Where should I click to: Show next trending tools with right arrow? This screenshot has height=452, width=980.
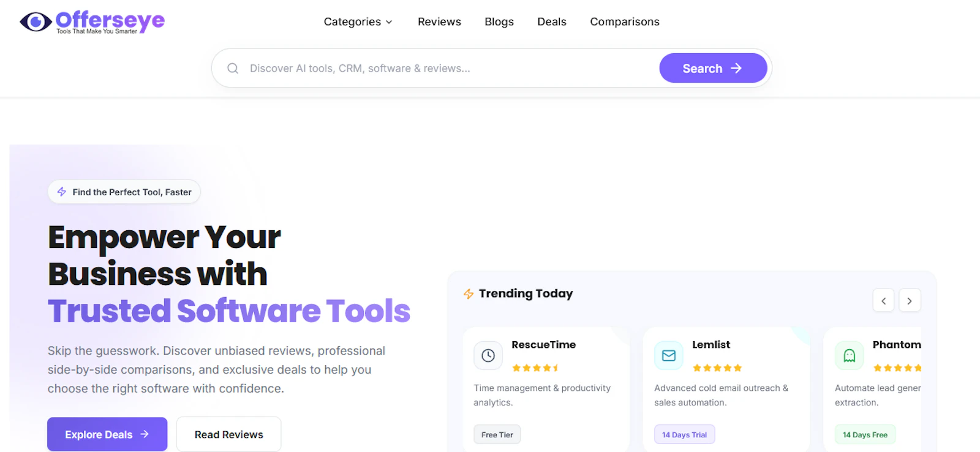[x=910, y=301]
